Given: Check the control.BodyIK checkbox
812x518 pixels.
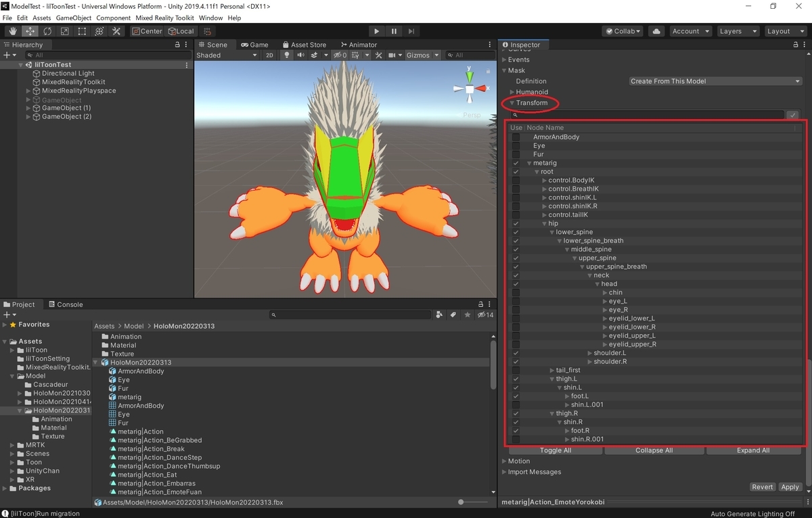Looking at the screenshot, I should pyautogui.click(x=516, y=181).
